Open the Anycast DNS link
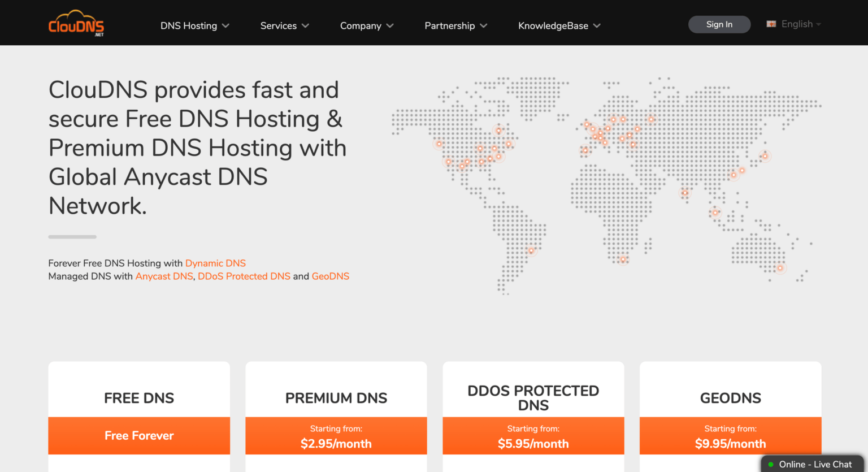The width and height of the screenshot is (868, 472). (x=164, y=276)
